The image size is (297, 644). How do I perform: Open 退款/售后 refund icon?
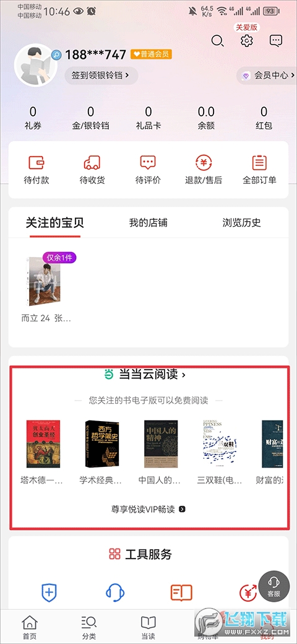point(204,163)
